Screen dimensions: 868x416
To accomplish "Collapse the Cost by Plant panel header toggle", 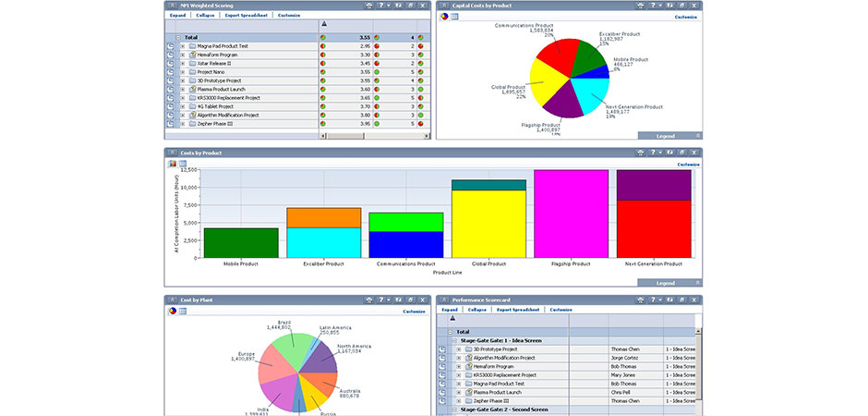I will pyautogui.click(x=172, y=300).
